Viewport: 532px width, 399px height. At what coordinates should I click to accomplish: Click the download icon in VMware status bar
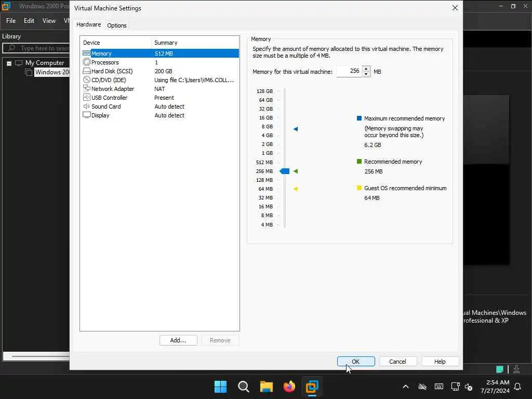point(516,369)
